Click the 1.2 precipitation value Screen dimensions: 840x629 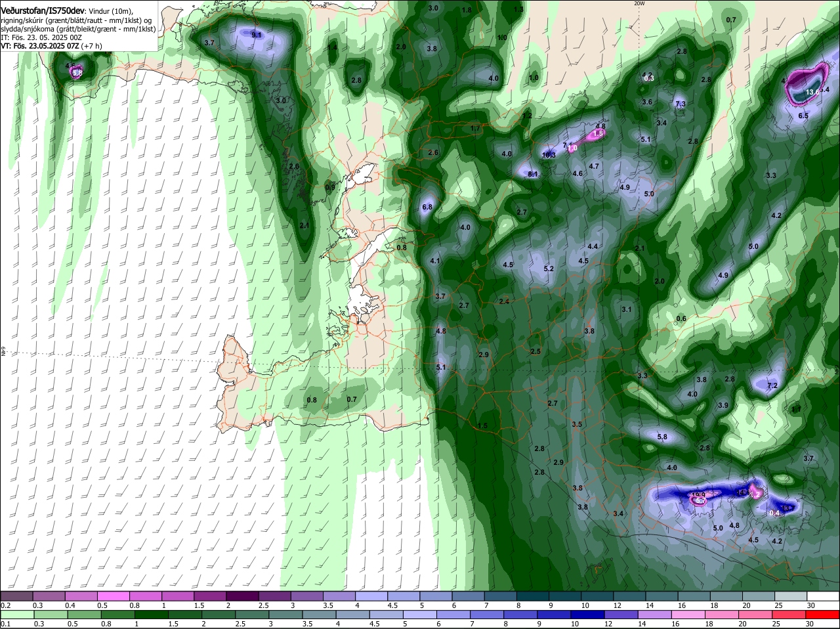[x=527, y=116]
